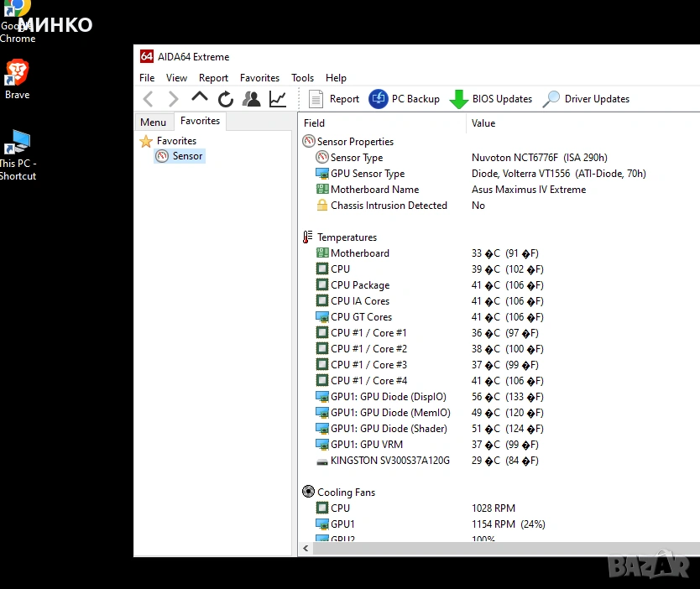Open the Brave desktop shortcut
700x589 pixels.
[x=17, y=80]
